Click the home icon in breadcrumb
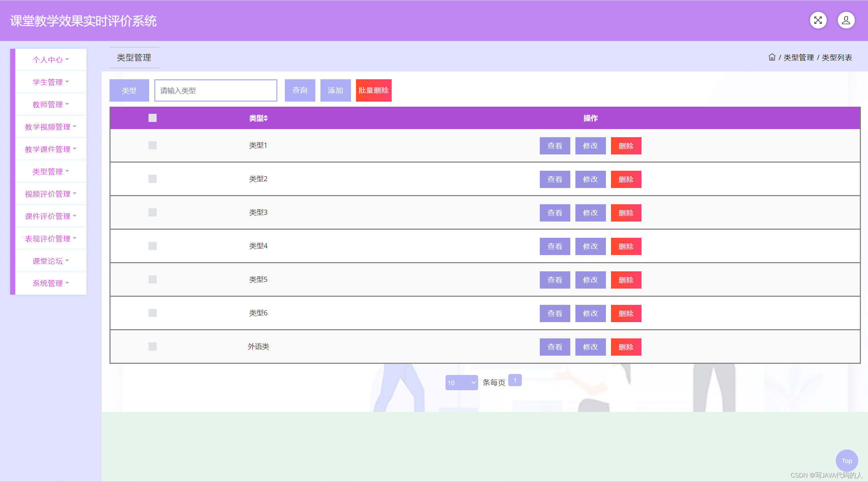The image size is (868, 482). (772, 57)
